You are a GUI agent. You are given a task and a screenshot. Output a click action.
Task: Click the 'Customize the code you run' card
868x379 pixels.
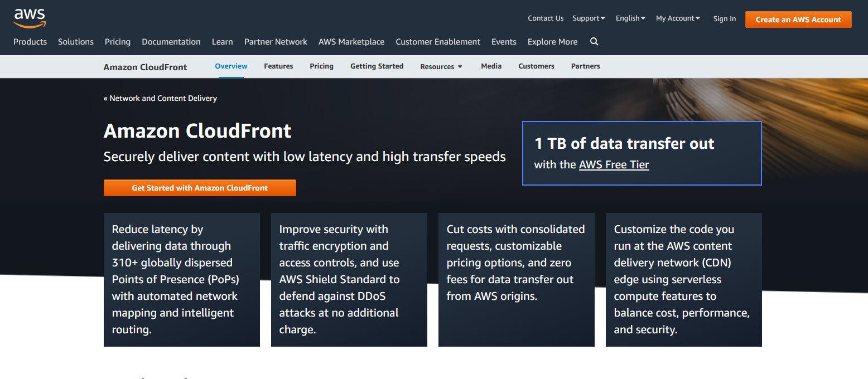(x=684, y=280)
